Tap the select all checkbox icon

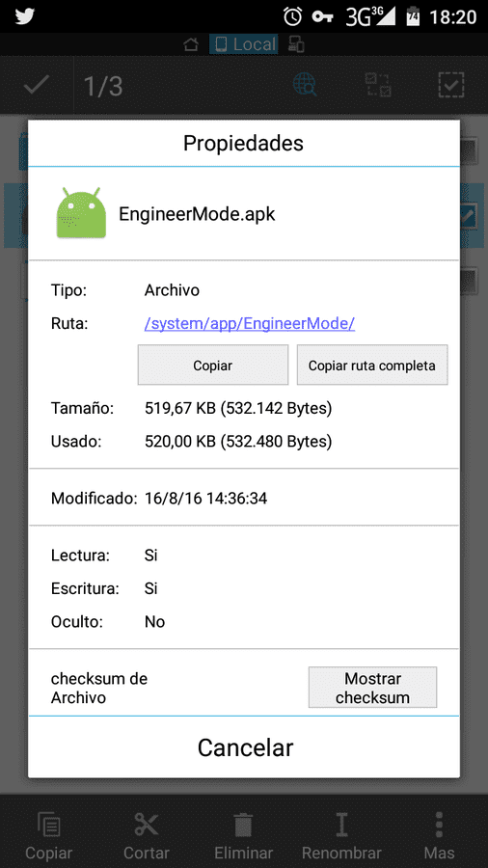coord(451,86)
